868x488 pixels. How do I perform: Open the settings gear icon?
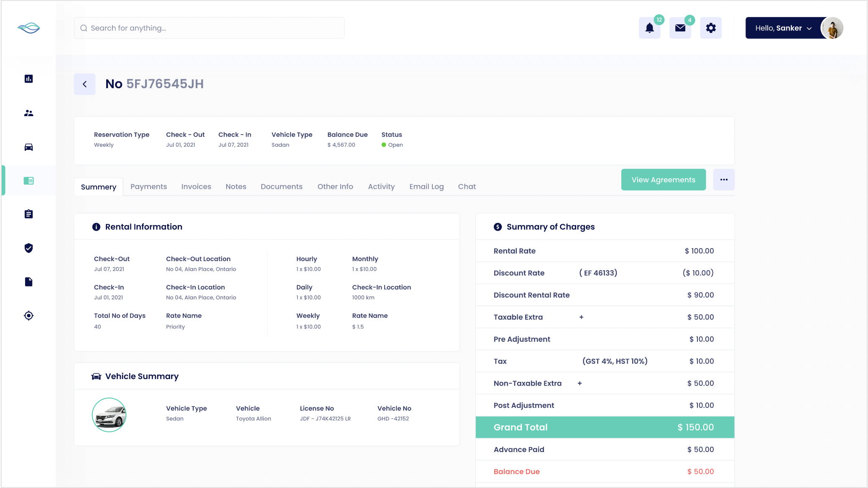[x=711, y=28]
